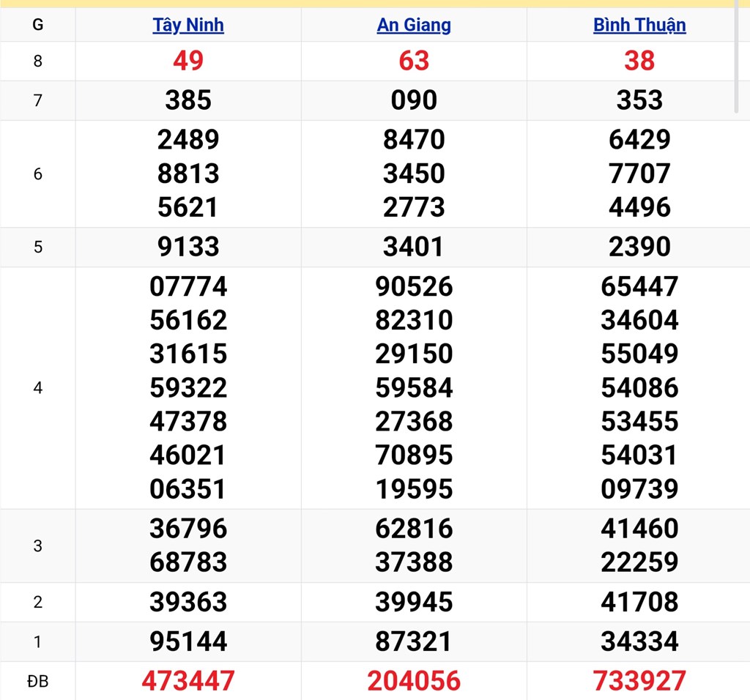Open the Bình Thuận province link

coord(639,25)
